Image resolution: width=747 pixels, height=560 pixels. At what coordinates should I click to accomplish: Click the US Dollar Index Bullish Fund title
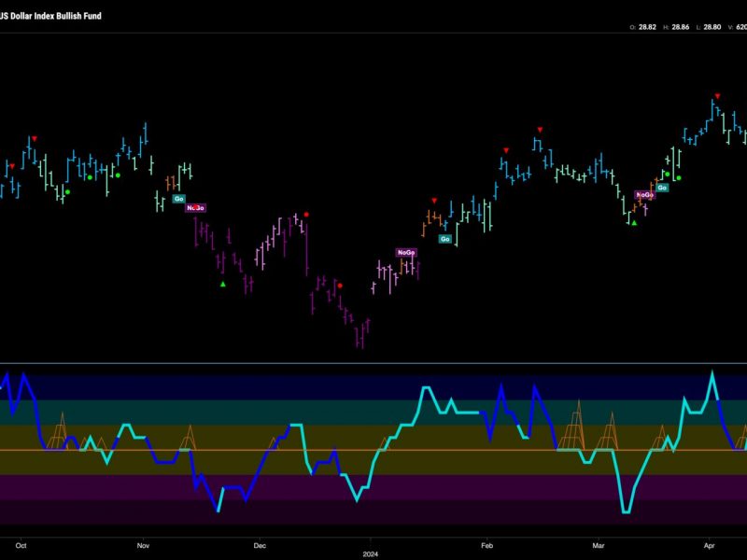pyautogui.click(x=50, y=16)
